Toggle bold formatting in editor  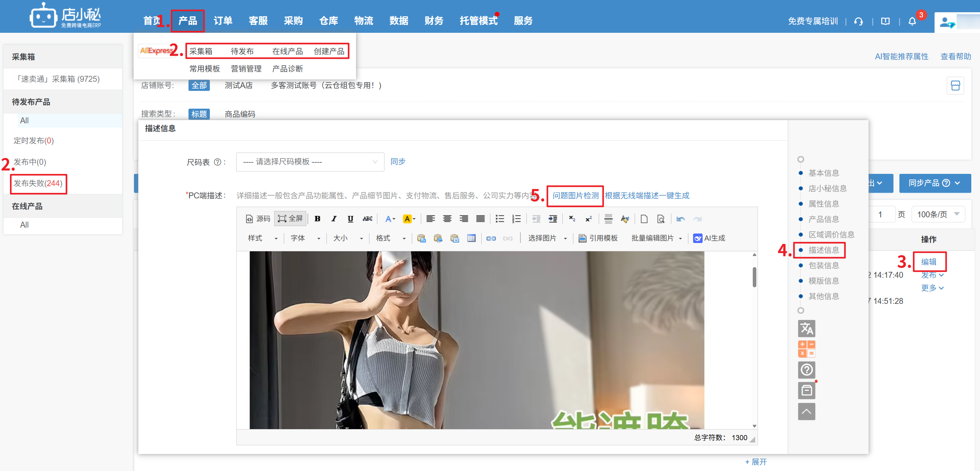coord(317,219)
